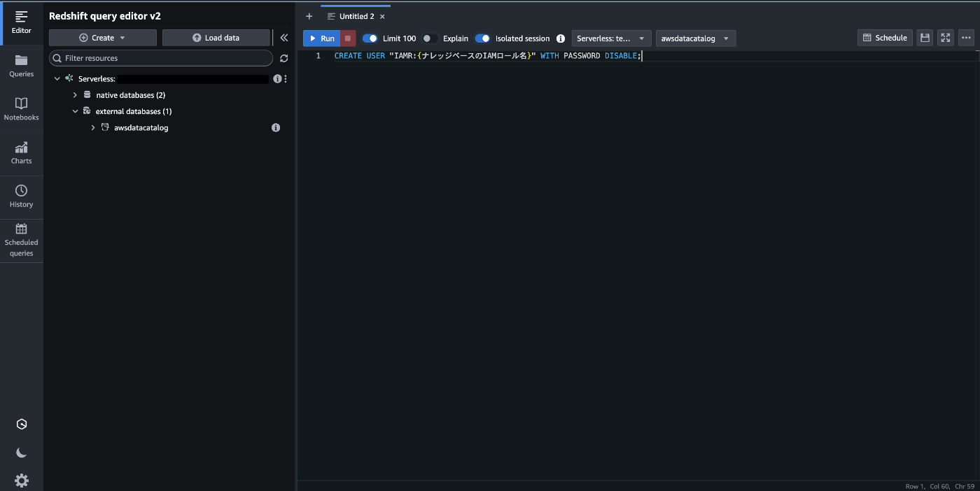
Task: Open the Scheduled queries section
Action: coord(21,240)
